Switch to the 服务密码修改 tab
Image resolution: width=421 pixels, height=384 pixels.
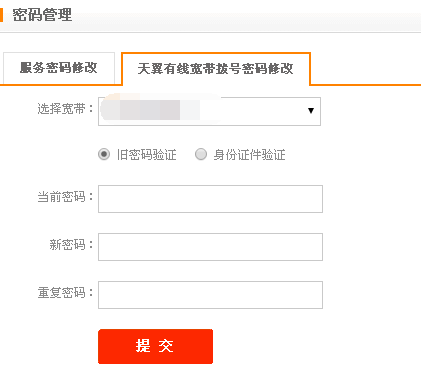point(59,68)
